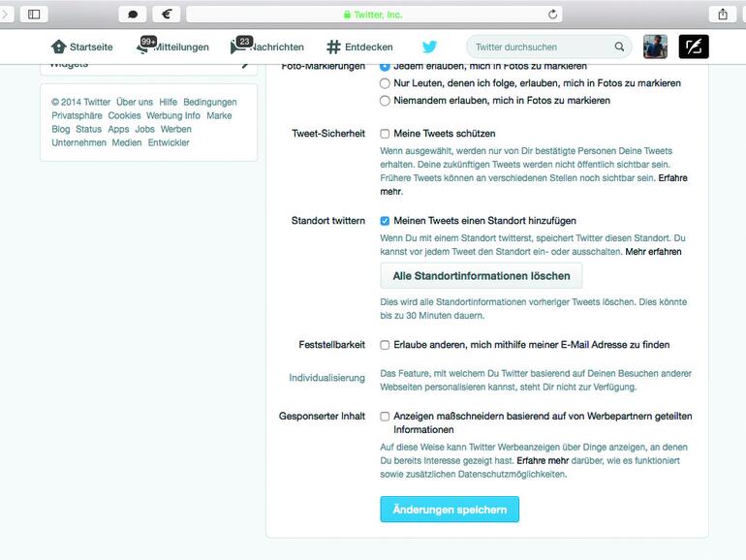Click the Safari sidebar toggle icon
This screenshot has height=560, width=746.
(x=34, y=15)
